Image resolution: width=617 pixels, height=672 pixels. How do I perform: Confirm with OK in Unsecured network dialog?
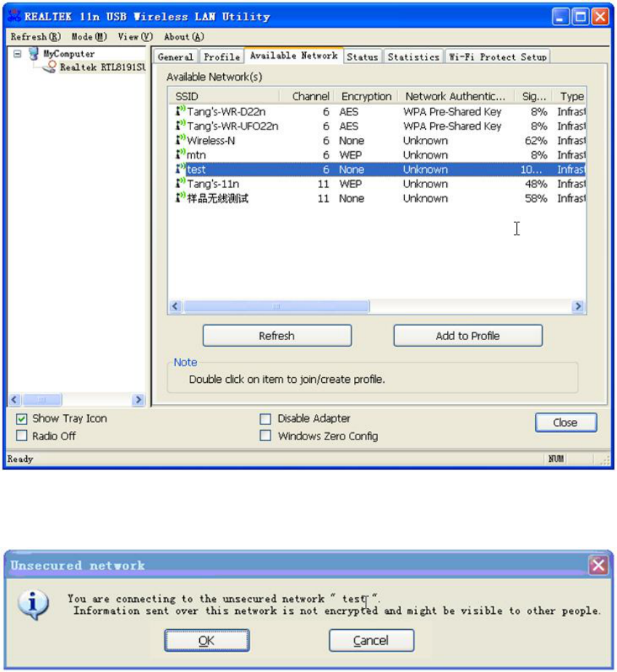(x=206, y=641)
